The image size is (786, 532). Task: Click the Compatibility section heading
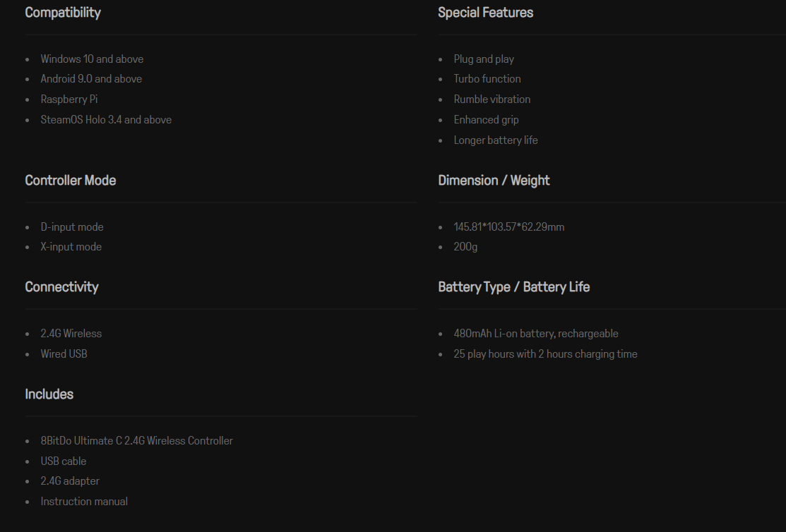click(x=63, y=13)
